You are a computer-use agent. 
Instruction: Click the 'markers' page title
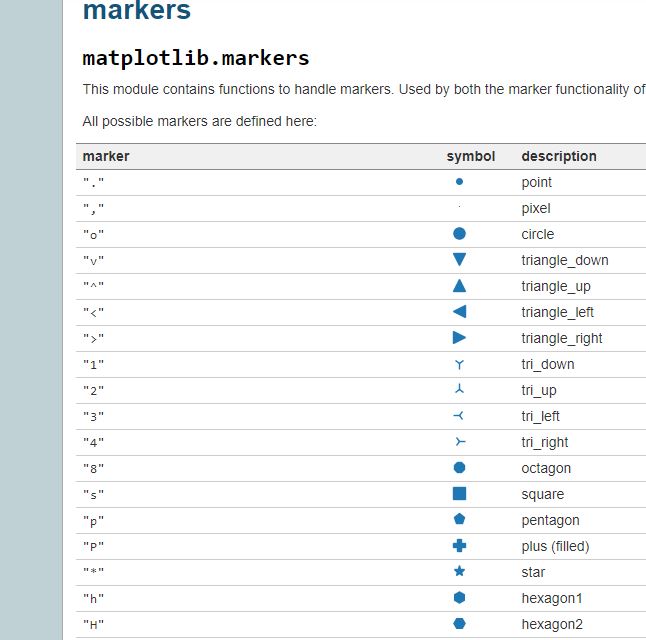(136, 12)
